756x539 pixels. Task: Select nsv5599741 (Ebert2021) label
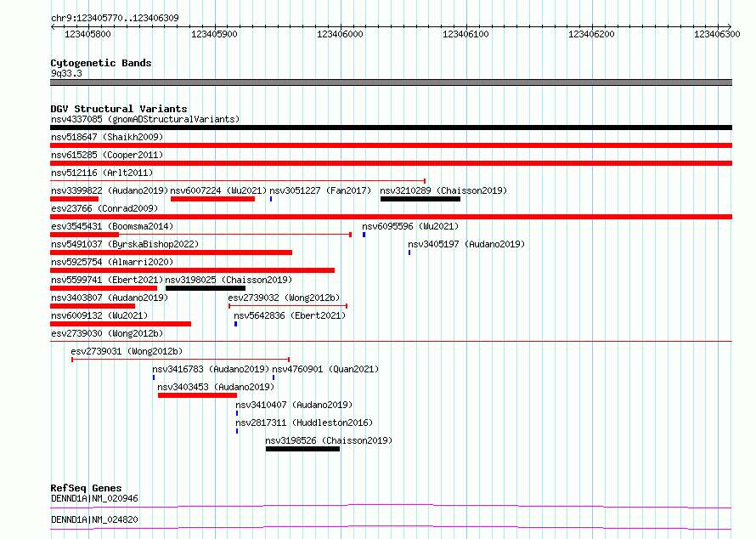pyautogui.click(x=107, y=280)
